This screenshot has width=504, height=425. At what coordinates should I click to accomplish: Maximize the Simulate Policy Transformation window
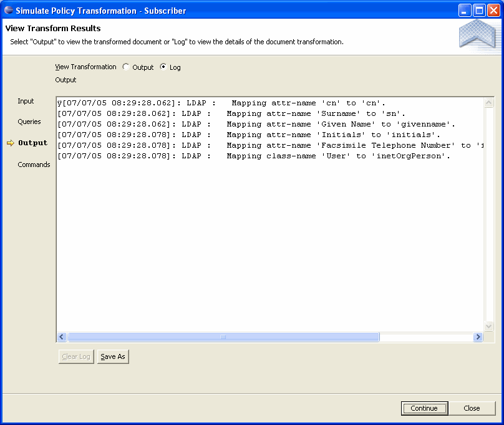479,10
